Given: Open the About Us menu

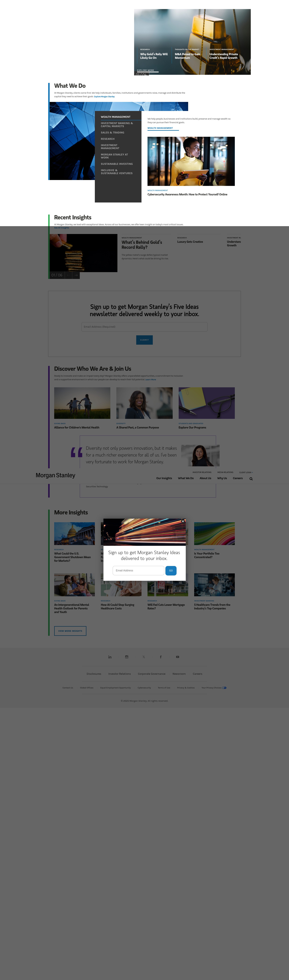Looking at the screenshot, I should pos(205,478).
